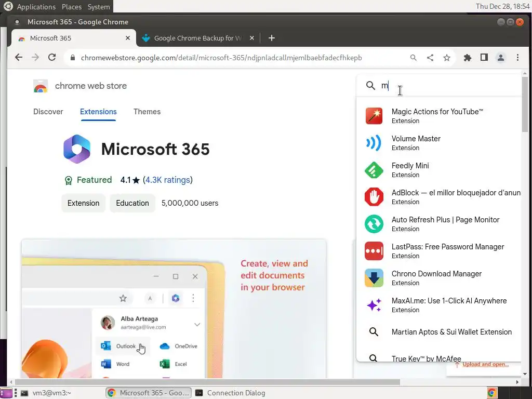
Task: Open the System menu
Action: click(99, 7)
